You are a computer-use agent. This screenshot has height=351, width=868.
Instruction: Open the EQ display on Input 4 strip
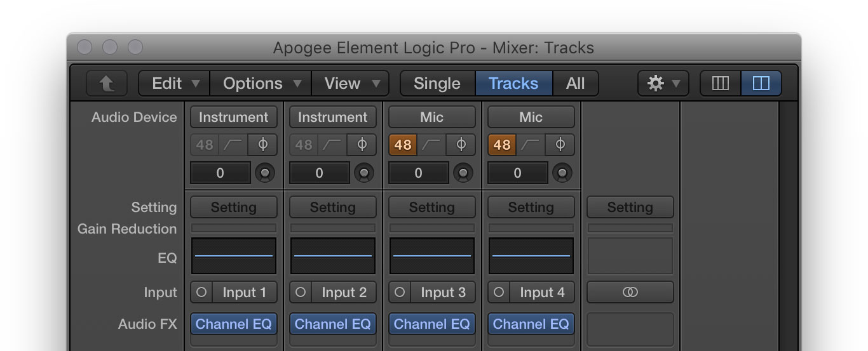(x=531, y=256)
